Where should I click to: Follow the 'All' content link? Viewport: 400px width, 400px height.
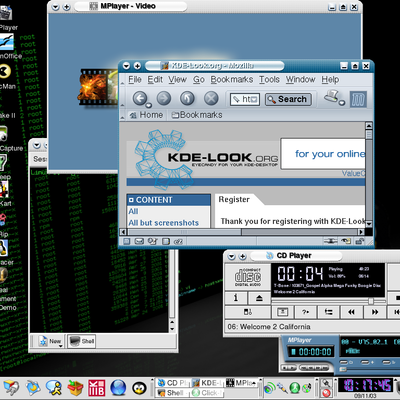[x=133, y=211]
